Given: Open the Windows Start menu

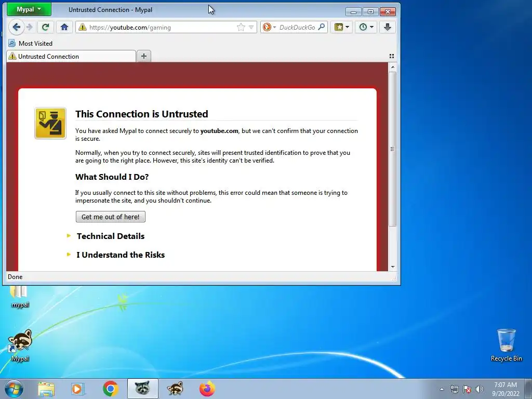Looking at the screenshot, I should (14, 389).
